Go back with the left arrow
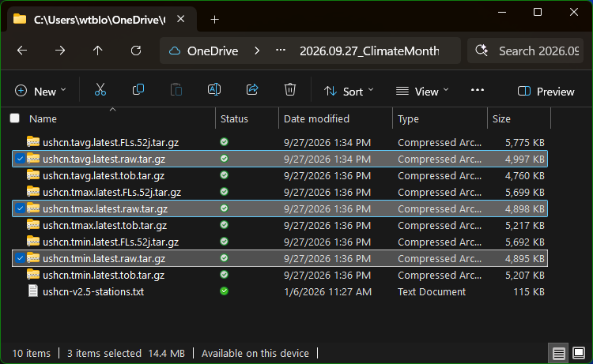Screen dimensions: 593x364 [22, 51]
